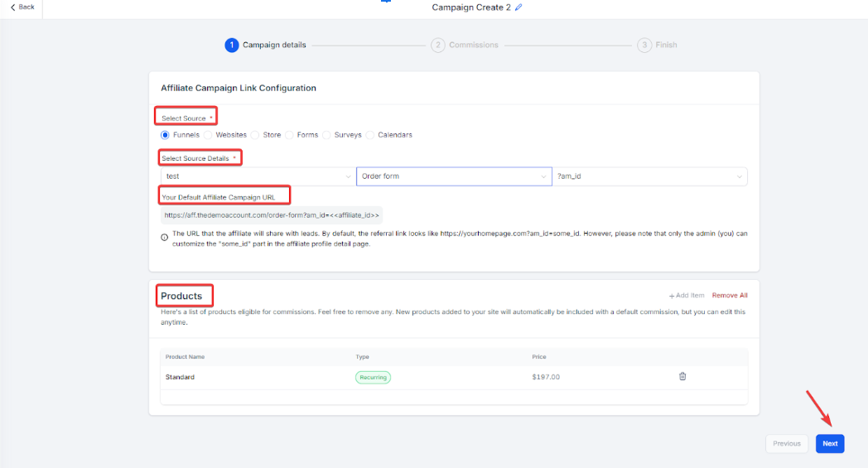Click the 'Price' column header
The width and height of the screenshot is (868, 468).
pyautogui.click(x=539, y=357)
